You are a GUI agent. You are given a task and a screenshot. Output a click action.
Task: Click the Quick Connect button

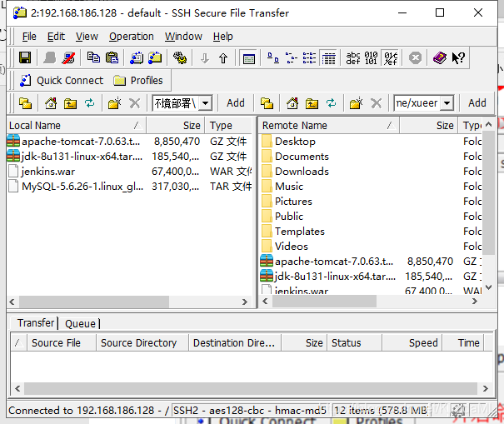pos(62,80)
